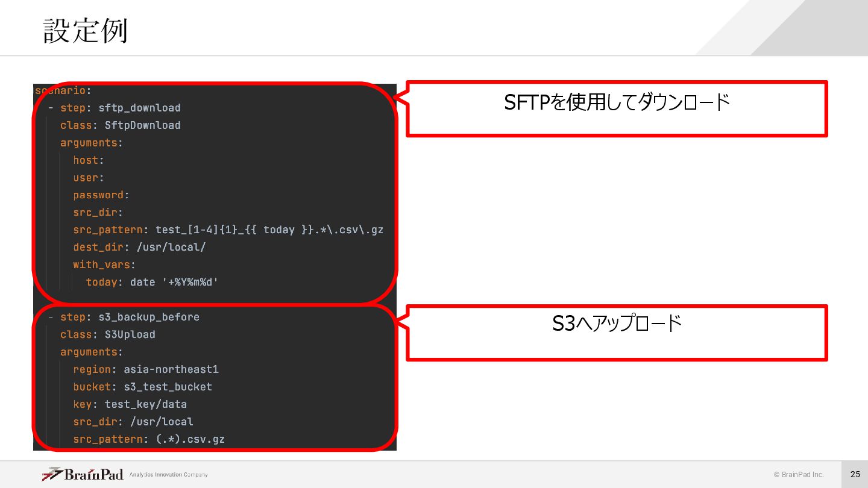Select the 'step: s3_backup_before' line

tap(130, 317)
